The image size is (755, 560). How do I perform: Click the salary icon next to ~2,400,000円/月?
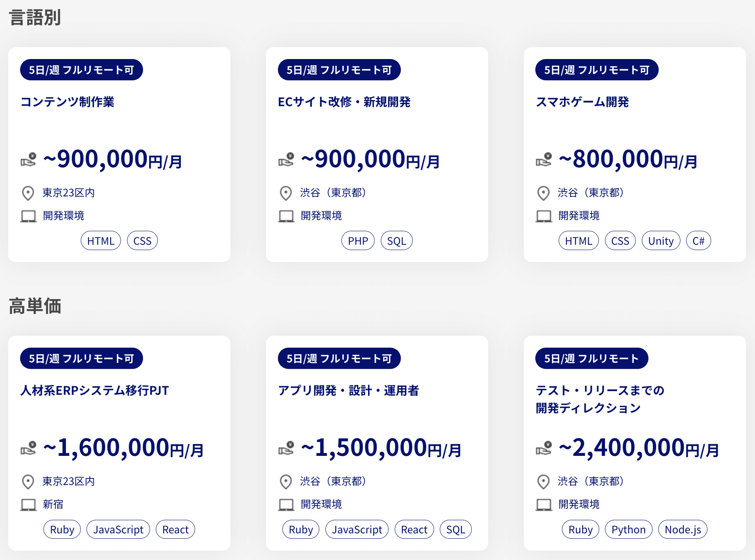[x=544, y=448]
